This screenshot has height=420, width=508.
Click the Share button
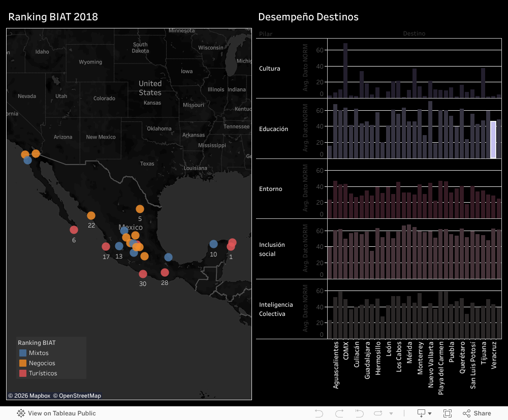click(x=477, y=413)
